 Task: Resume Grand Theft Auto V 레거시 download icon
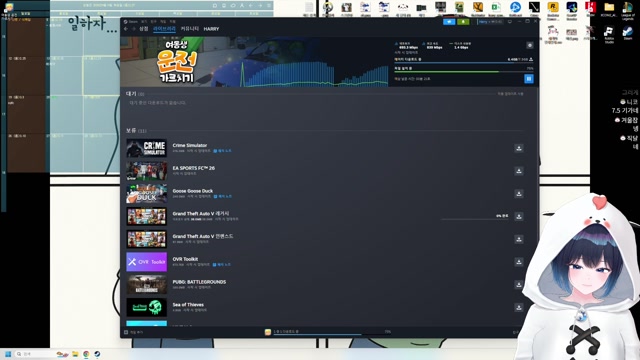519,216
